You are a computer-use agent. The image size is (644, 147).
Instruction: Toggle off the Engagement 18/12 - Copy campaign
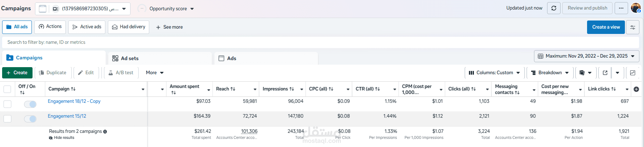[30, 104]
